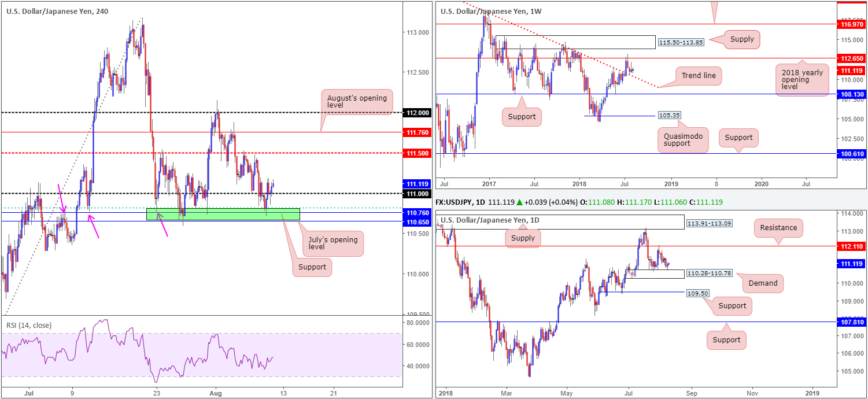Click the blue 100.610 price label
The image size is (868, 399).
tap(852, 154)
